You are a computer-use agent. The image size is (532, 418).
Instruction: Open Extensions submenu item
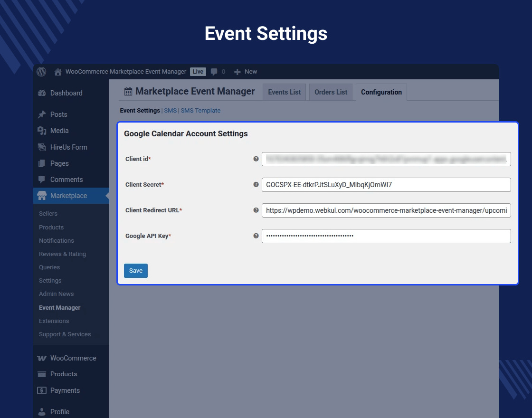click(x=54, y=321)
